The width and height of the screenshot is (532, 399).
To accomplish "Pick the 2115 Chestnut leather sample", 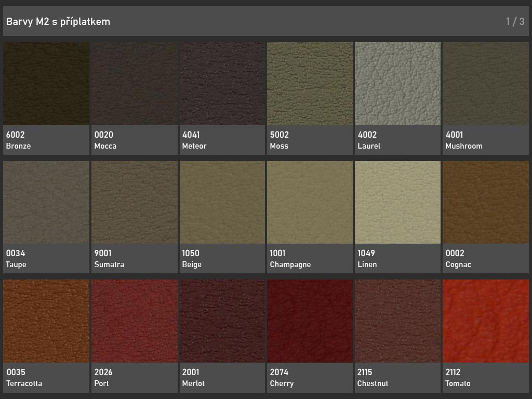I will click(397, 322).
